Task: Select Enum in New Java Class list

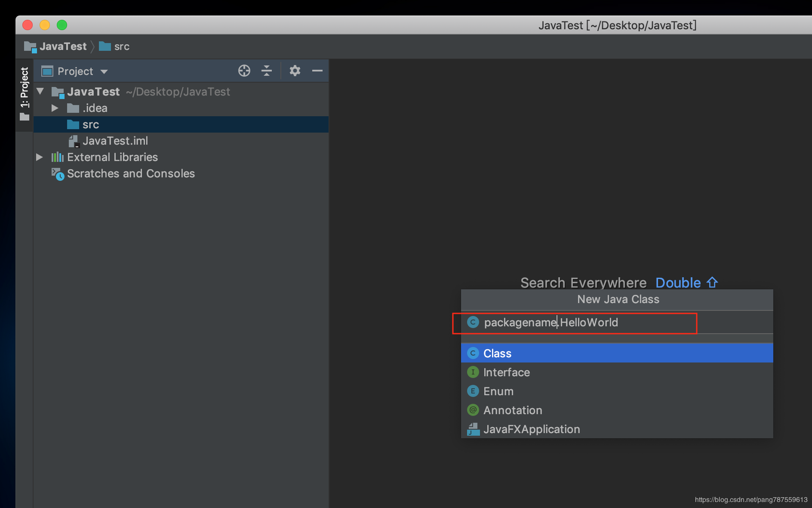Action: (x=617, y=391)
